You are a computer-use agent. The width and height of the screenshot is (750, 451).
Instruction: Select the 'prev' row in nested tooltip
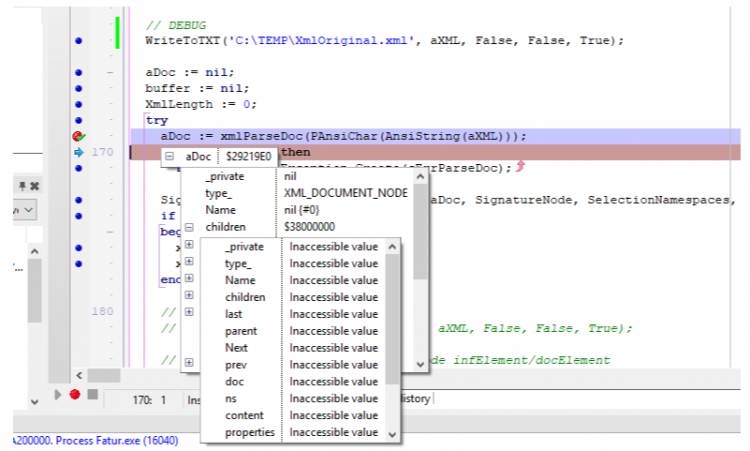point(294,365)
